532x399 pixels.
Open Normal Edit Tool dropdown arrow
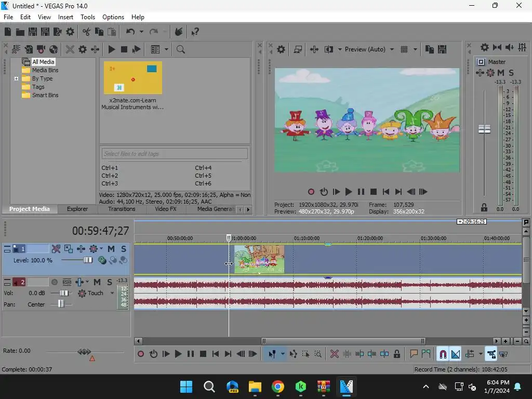tap(283, 354)
